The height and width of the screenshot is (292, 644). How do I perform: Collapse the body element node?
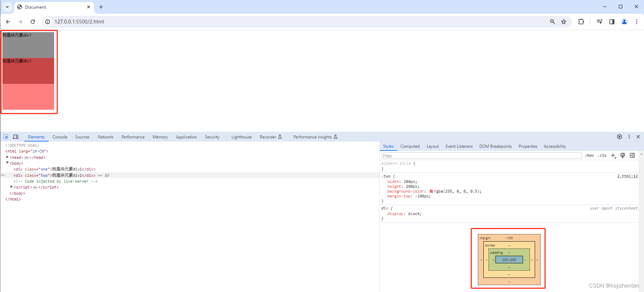[x=7, y=163]
